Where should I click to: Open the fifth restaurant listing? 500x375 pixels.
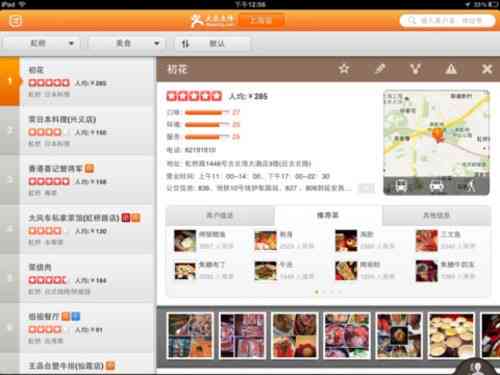(x=77, y=279)
